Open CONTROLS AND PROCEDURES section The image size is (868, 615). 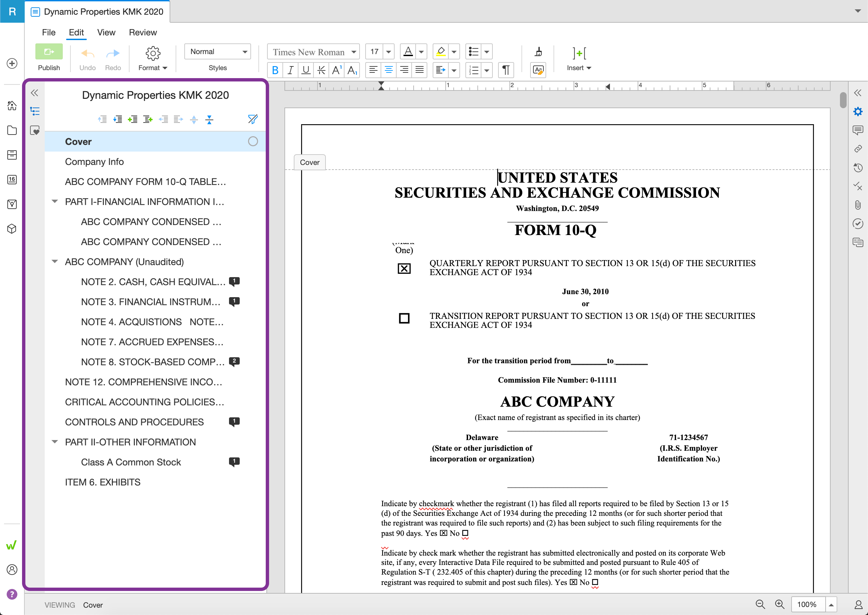pyautogui.click(x=135, y=422)
